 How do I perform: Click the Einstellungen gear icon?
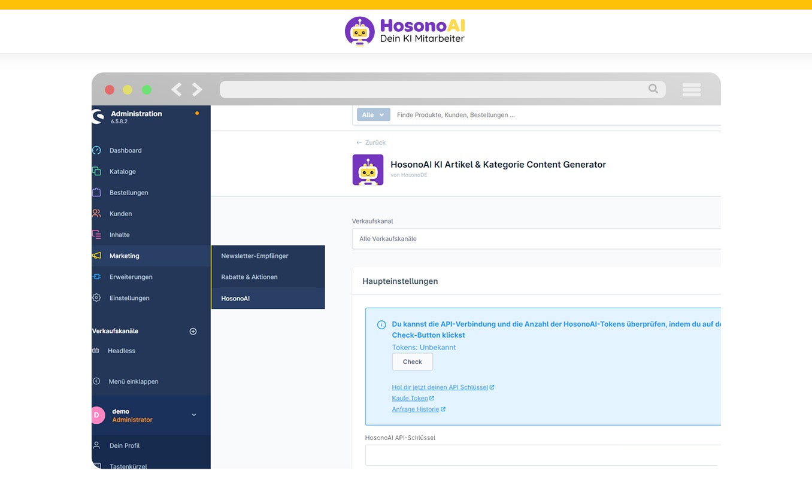coord(96,297)
